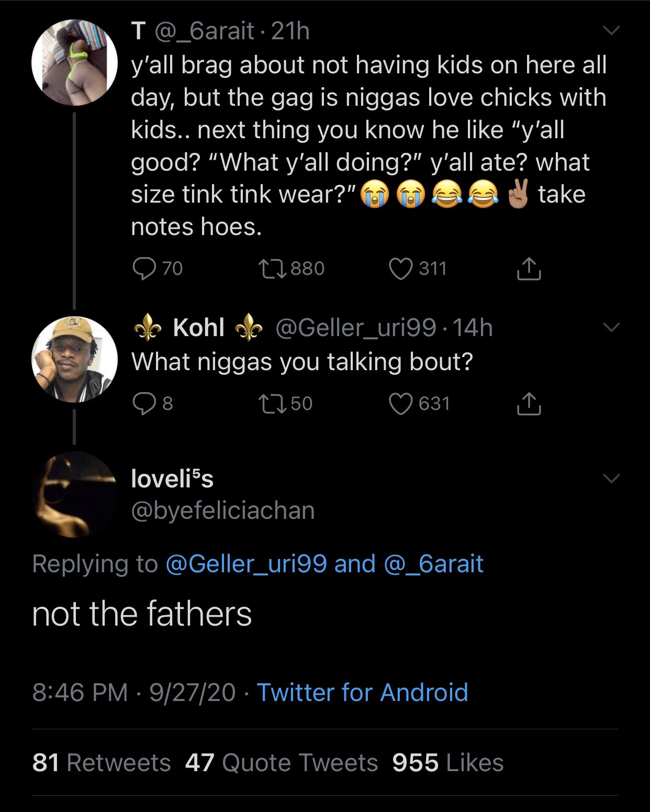Screen dimensions: 650x812
Task: View the 81 Retweets list
Action: pyautogui.click(x=102, y=763)
